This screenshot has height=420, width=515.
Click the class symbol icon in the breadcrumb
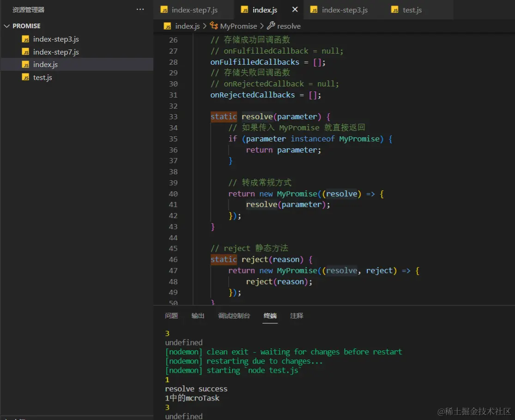click(214, 25)
